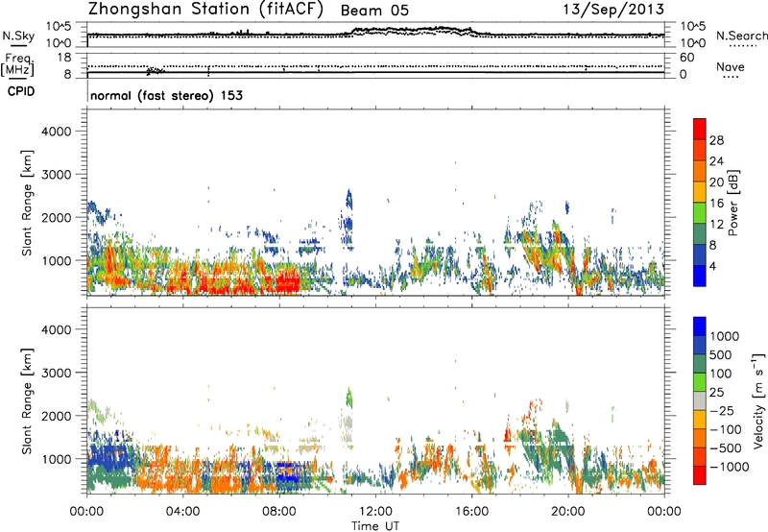Select the Power colorbar segment between 20 and 24
768x532 pixels.
pos(700,171)
